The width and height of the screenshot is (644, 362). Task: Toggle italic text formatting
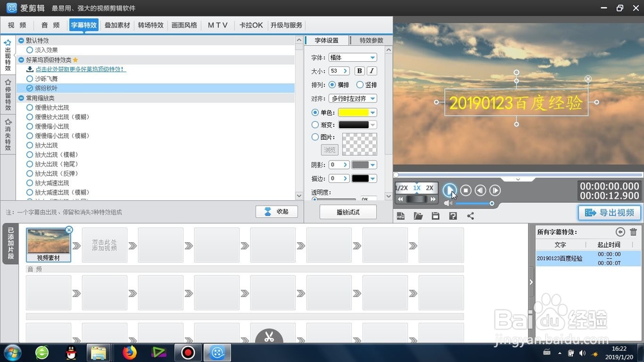point(372,71)
